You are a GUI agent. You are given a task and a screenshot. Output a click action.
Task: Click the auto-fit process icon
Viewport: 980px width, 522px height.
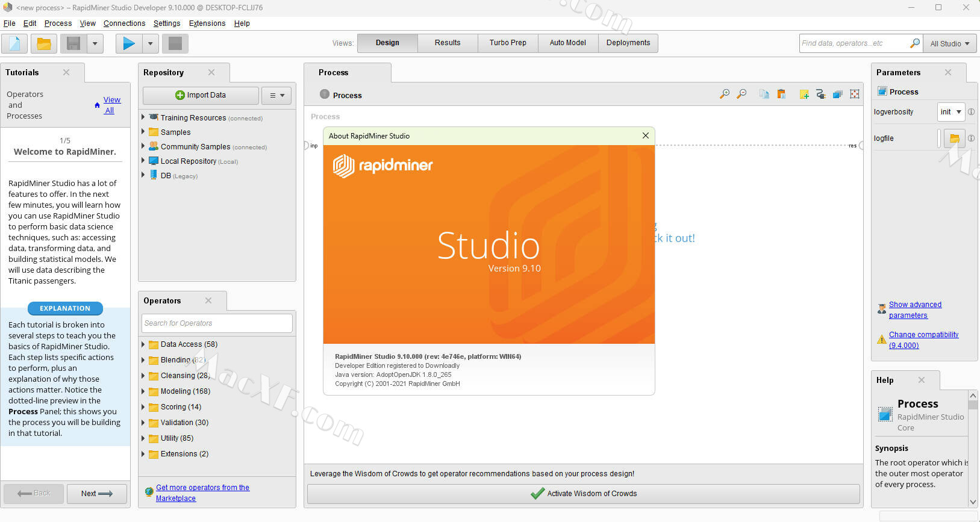click(855, 94)
